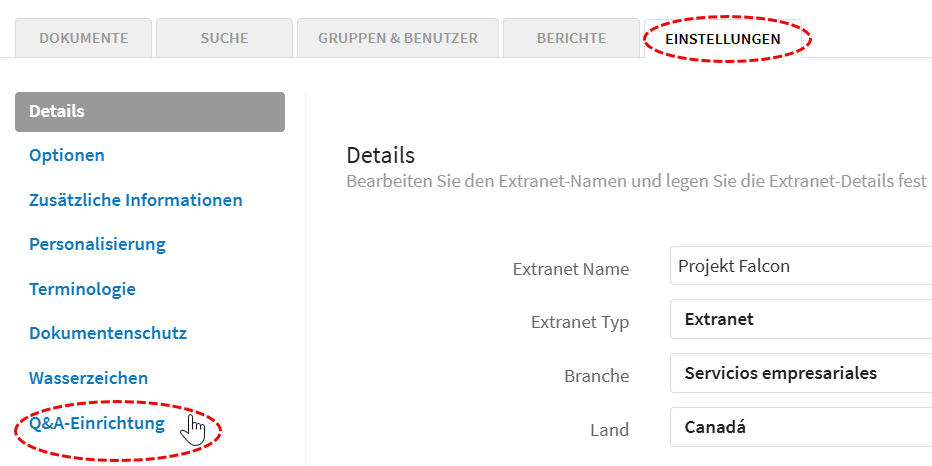Open the Land dropdown showing Canadá
Viewport: 932px width, 466px height.
[x=801, y=427]
